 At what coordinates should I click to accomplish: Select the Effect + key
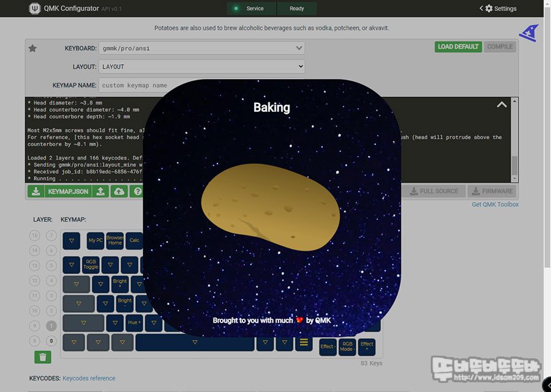[367, 347]
